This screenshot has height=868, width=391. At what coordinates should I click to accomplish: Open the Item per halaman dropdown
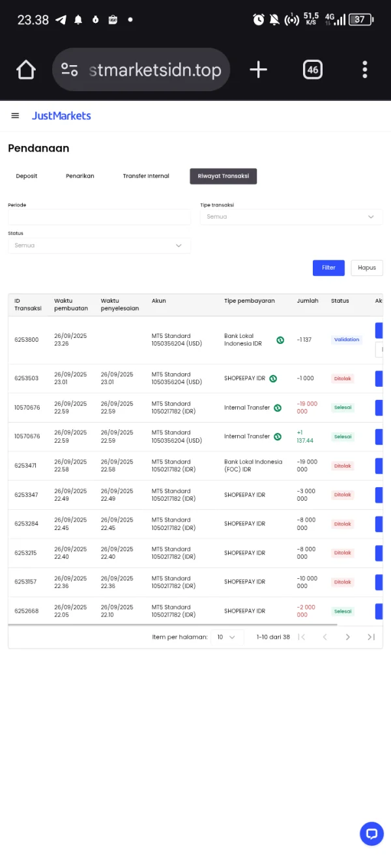tap(227, 637)
